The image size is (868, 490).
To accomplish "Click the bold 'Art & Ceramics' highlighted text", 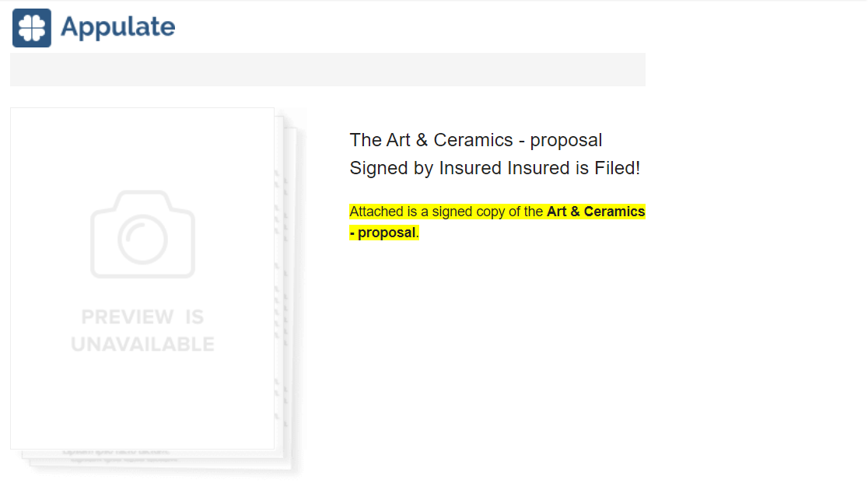I will pyautogui.click(x=596, y=212).
